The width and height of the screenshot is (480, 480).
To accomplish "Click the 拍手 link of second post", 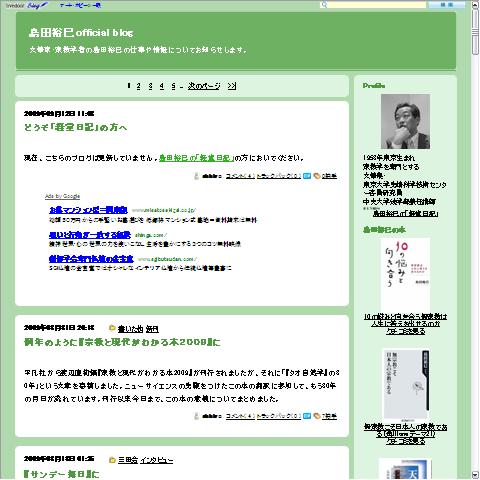I will (330, 416).
